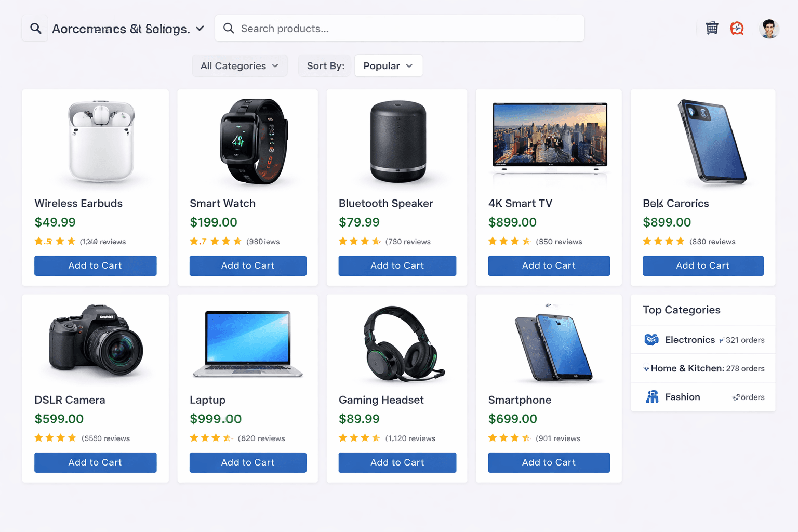Open your profile avatar menu
The height and width of the screenshot is (532, 798).
pyautogui.click(x=769, y=29)
